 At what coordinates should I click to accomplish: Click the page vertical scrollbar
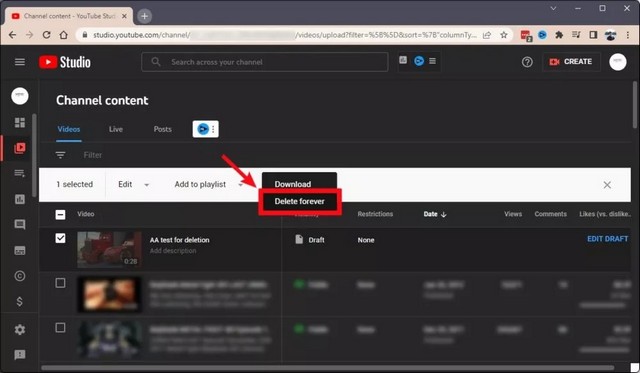pos(635,105)
